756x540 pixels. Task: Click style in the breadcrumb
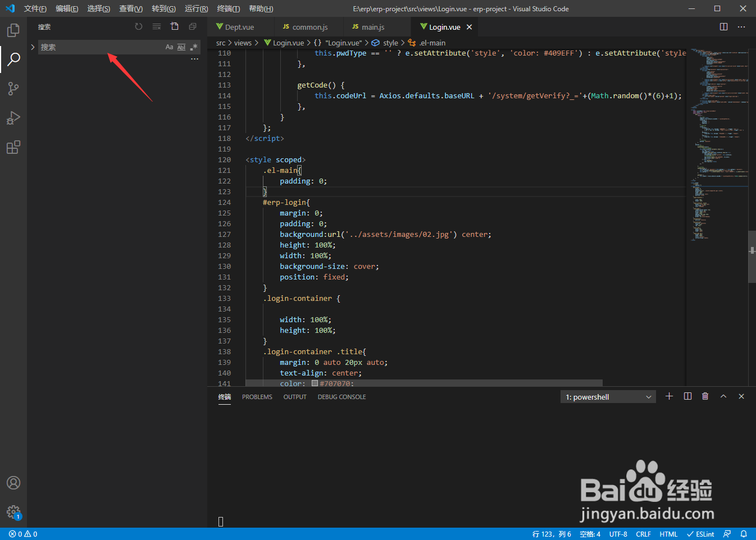(385, 43)
